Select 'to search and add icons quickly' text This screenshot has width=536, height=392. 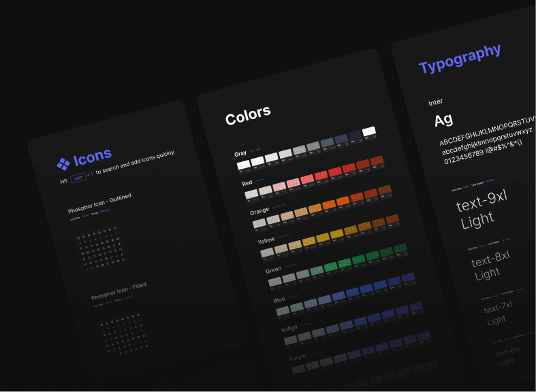135,162
